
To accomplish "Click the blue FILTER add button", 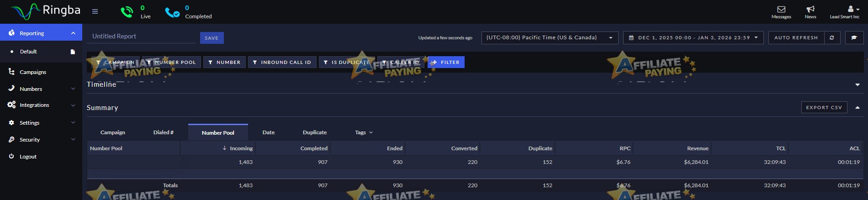I will [446, 62].
